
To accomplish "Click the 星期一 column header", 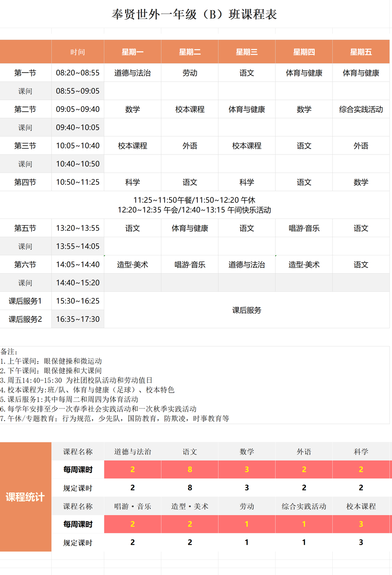I will [x=132, y=52].
